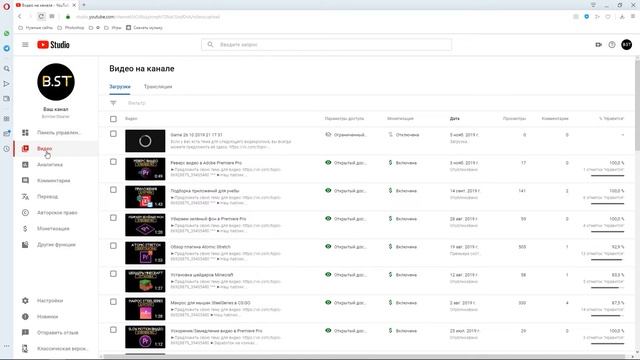640x360 pixels.
Task: Select checkbox for Подборка приложений для учебы
Action: [x=113, y=190]
